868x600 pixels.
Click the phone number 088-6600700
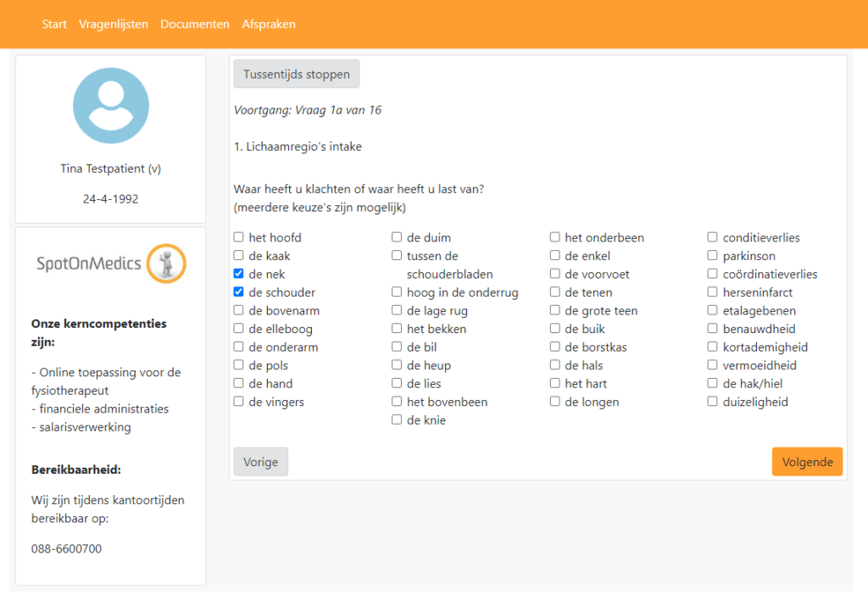coord(66,548)
